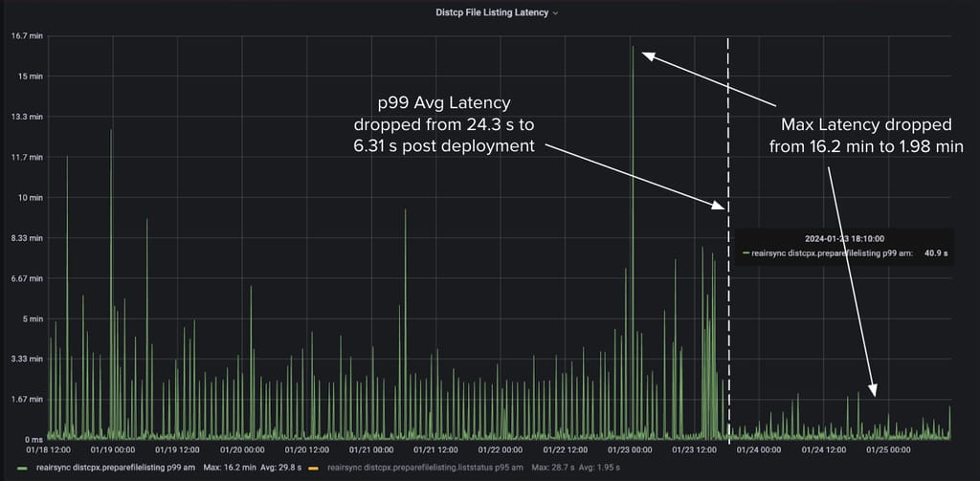Click the tallest spike peak near 16.2 min
Image resolution: width=980 pixels, height=481 pixels.
coord(633,48)
